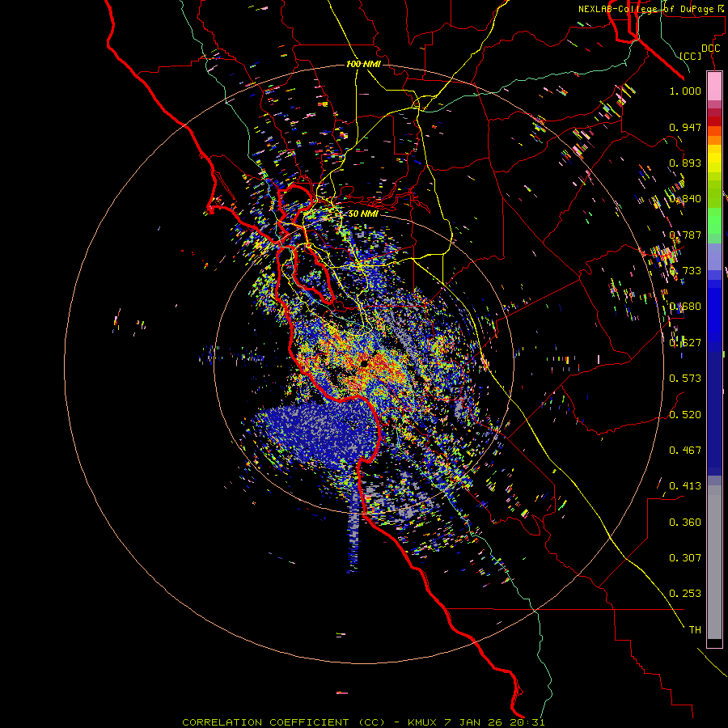Click the 0.253 color scale value
The image size is (728, 728).
pos(685,594)
